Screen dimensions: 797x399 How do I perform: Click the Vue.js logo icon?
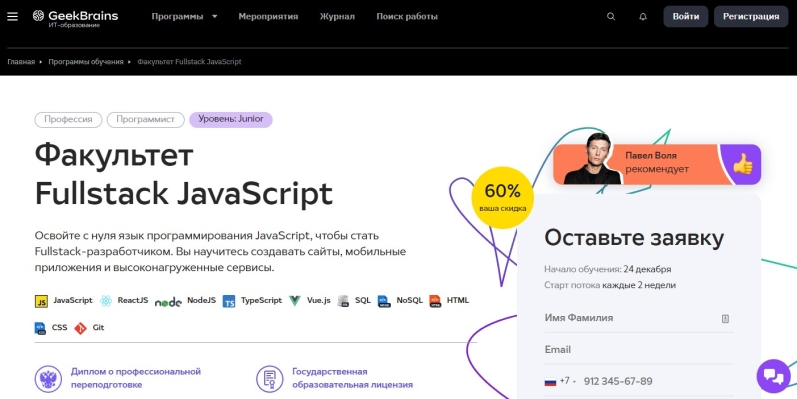tap(295, 301)
